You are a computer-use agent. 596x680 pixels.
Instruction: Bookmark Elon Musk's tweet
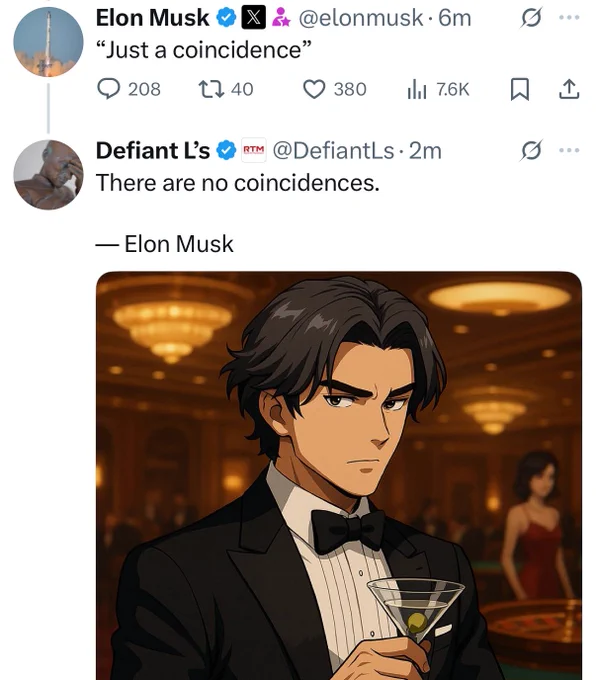click(519, 89)
